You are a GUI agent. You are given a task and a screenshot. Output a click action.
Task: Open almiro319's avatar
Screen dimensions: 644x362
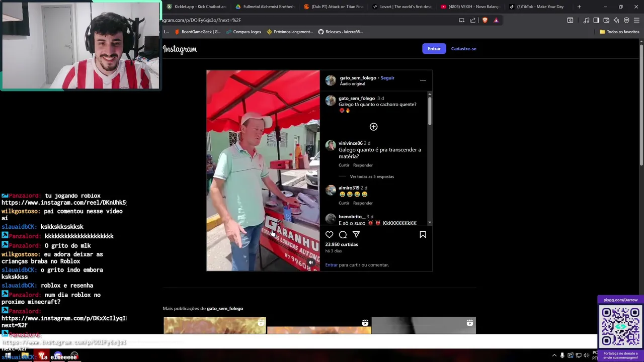(331, 191)
